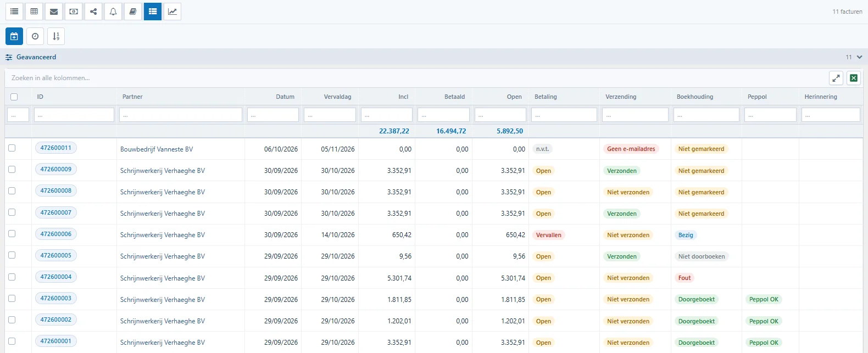Open the line chart statistics icon
The image size is (868, 353).
point(173,12)
